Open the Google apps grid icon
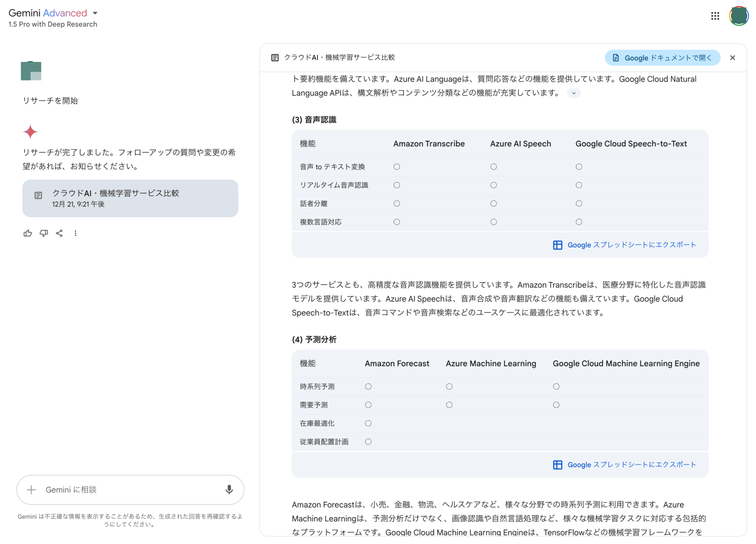756x544 pixels. 715,16
